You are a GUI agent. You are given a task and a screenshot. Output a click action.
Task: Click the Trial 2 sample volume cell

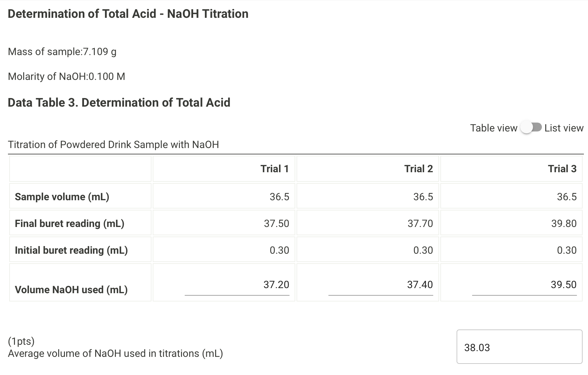(x=423, y=197)
